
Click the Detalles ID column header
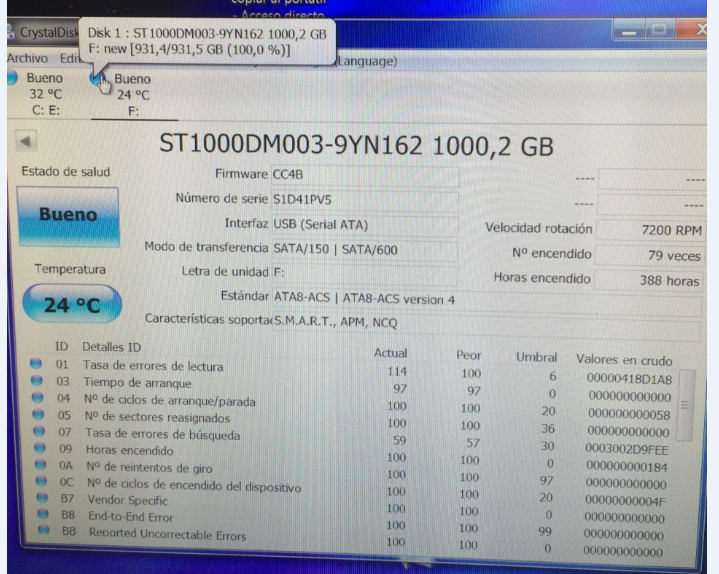[x=111, y=347]
